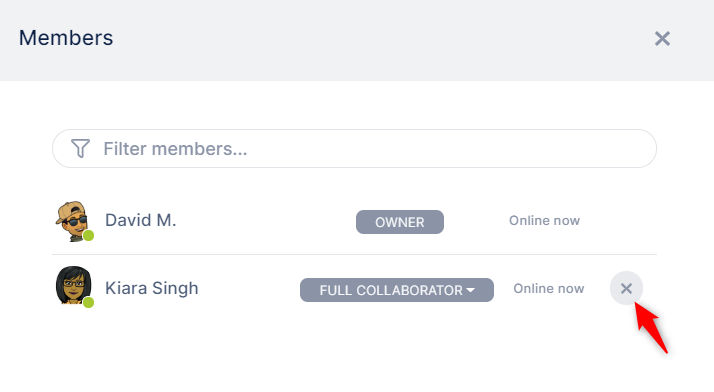
Task: Click David M.'s Online now status
Action: point(544,221)
